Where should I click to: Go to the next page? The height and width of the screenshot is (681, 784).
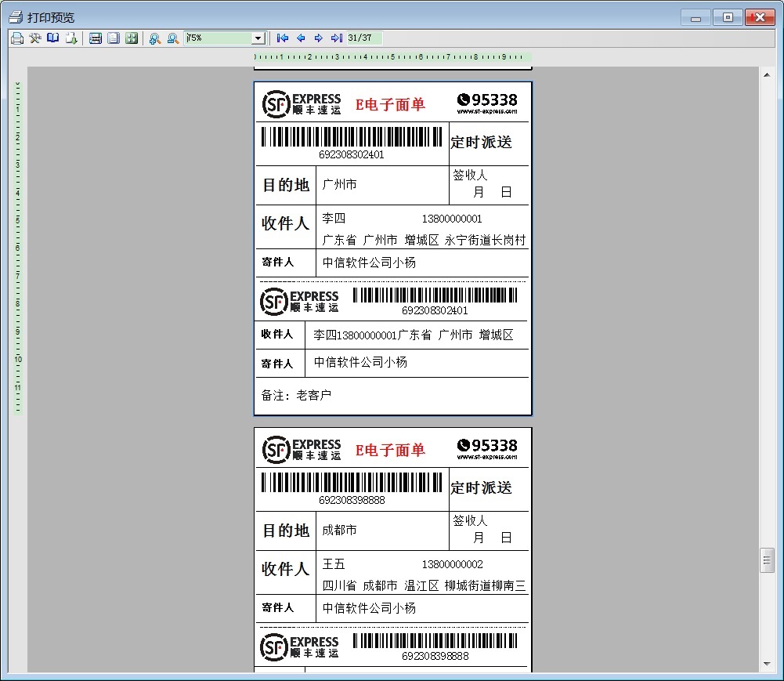tap(319, 38)
